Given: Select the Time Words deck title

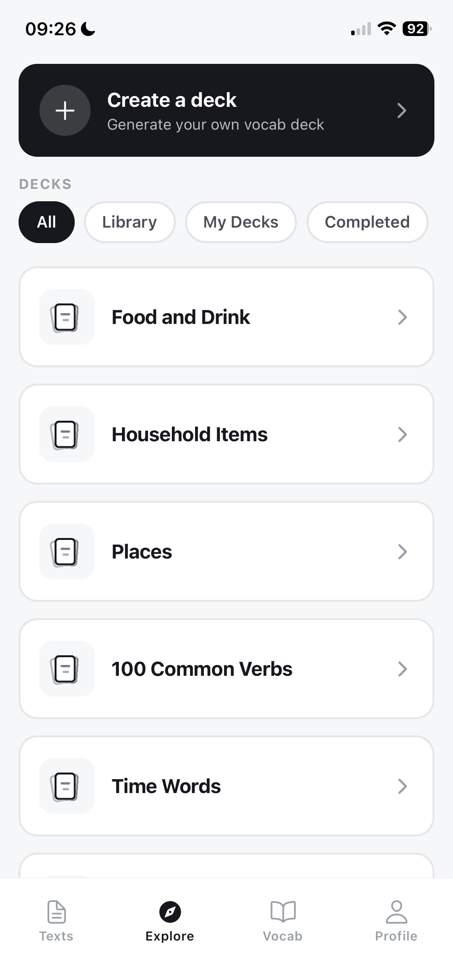Looking at the screenshot, I should point(166,786).
